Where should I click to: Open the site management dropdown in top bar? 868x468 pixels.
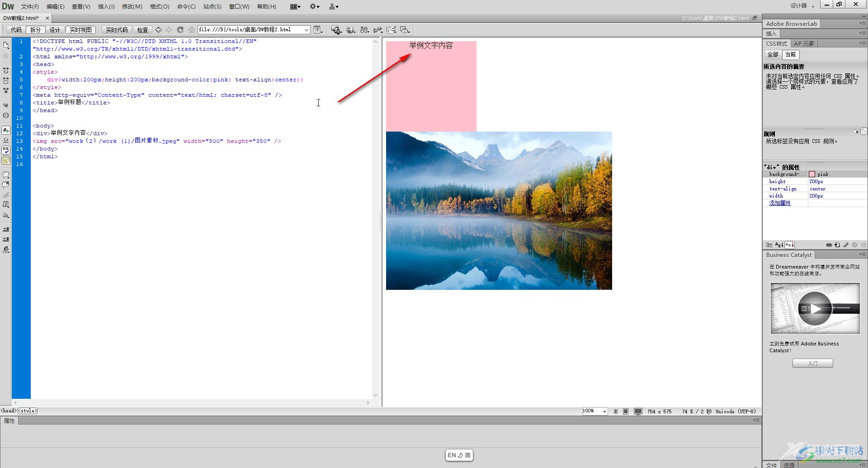pos(334,6)
